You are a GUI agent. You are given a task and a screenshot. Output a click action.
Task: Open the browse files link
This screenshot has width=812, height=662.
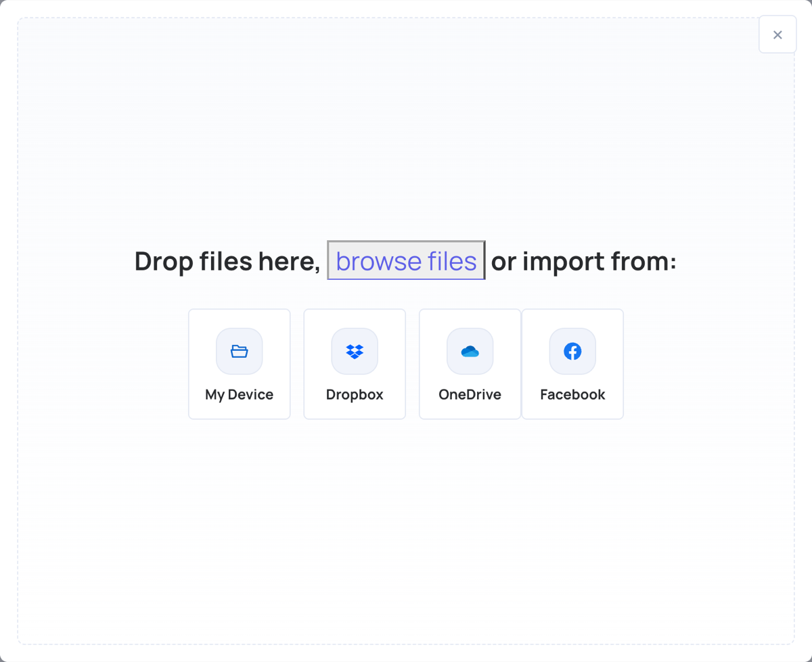click(406, 260)
